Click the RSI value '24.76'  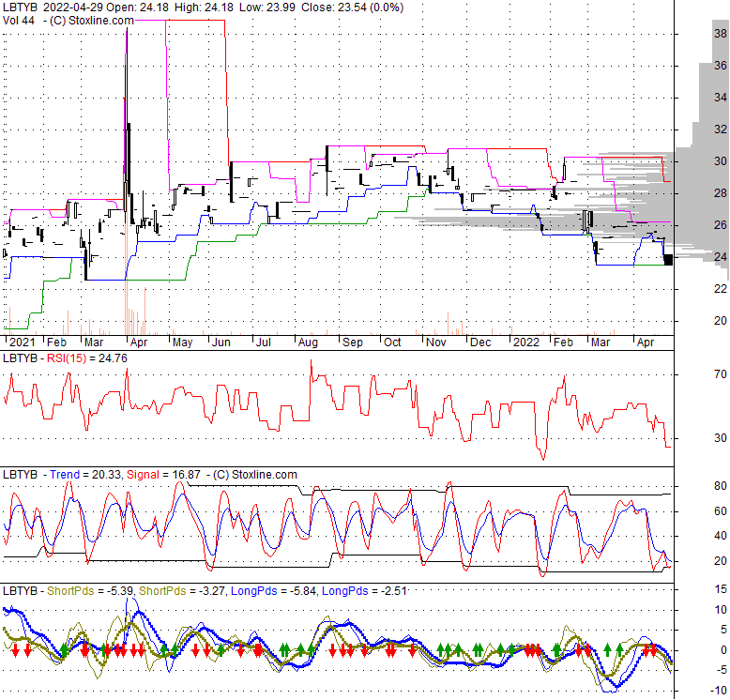click(113, 358)
